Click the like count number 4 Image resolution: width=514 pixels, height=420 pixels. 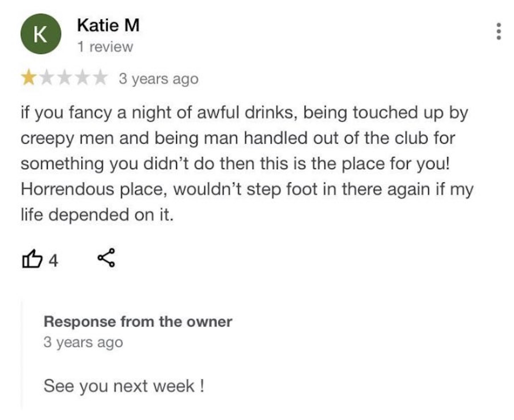tap(53, 261)
